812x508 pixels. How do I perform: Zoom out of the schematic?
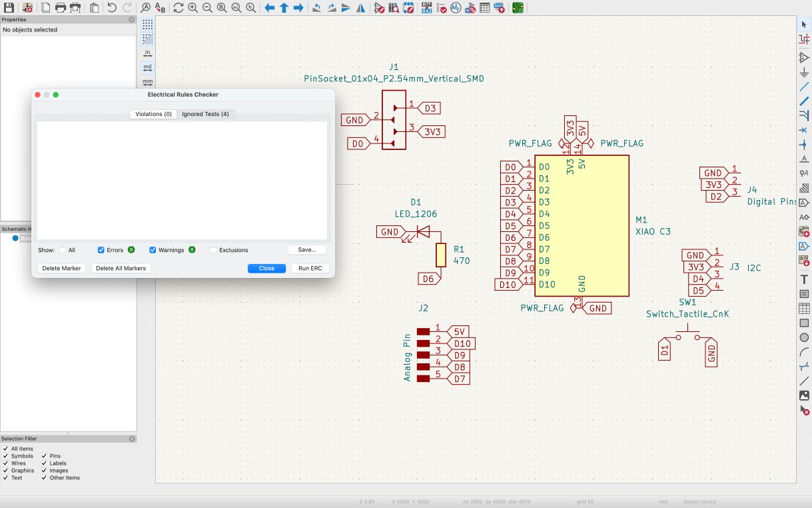tap(207, 8)
